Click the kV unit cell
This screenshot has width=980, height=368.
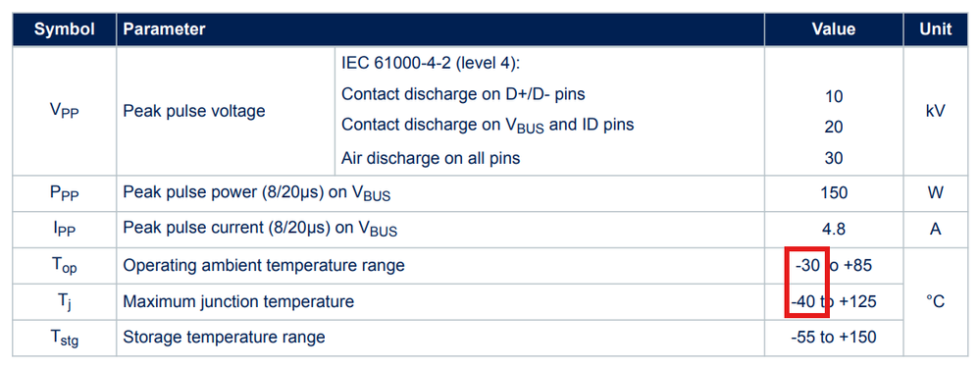(936, 111)
